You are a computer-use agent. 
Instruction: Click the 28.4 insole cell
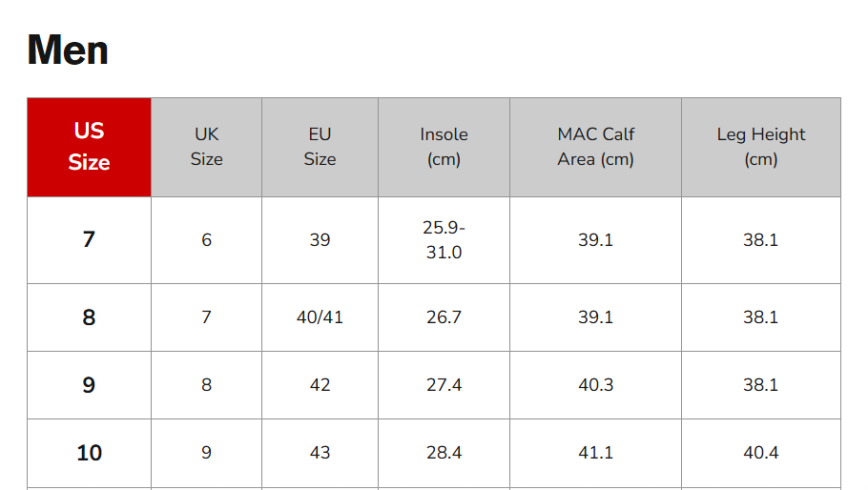click(444, 453)
